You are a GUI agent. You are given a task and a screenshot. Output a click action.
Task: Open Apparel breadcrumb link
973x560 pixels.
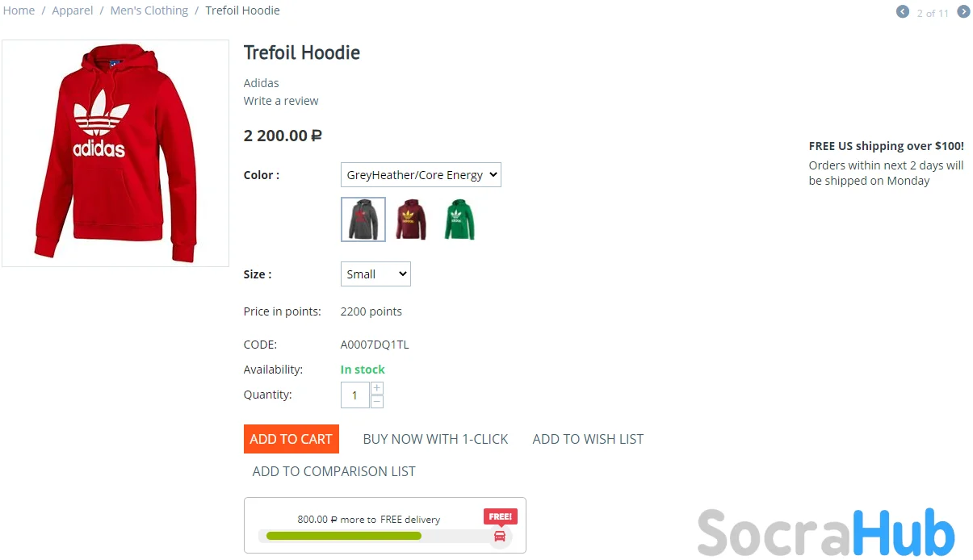pos(73,10)
